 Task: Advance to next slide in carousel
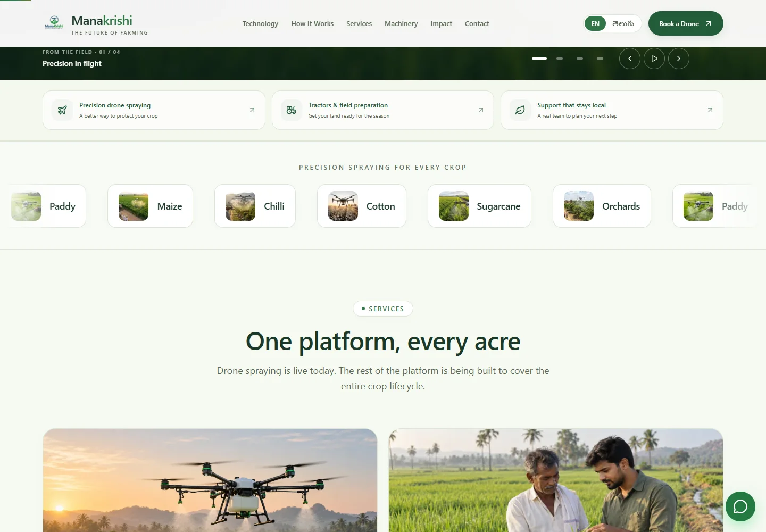(x=679, y=59)
